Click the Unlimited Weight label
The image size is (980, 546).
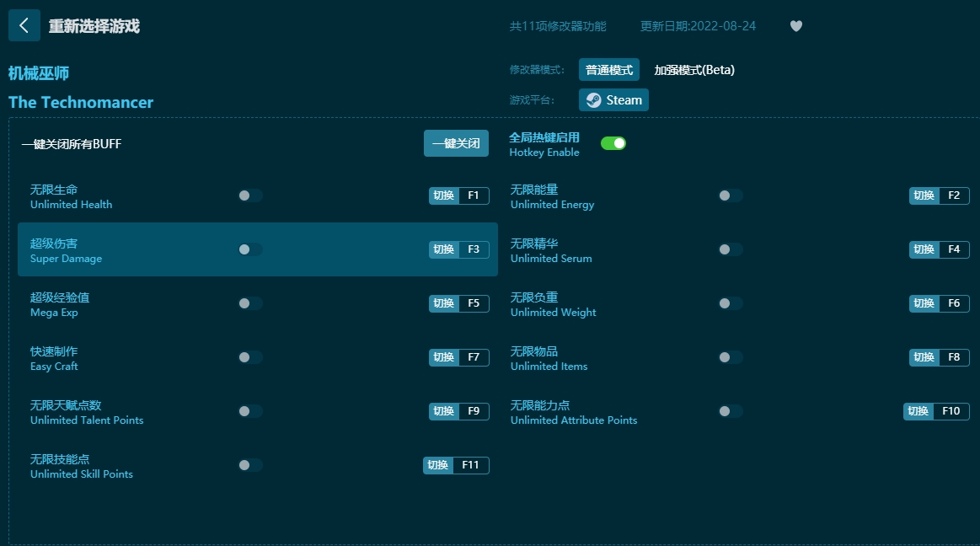553,313
